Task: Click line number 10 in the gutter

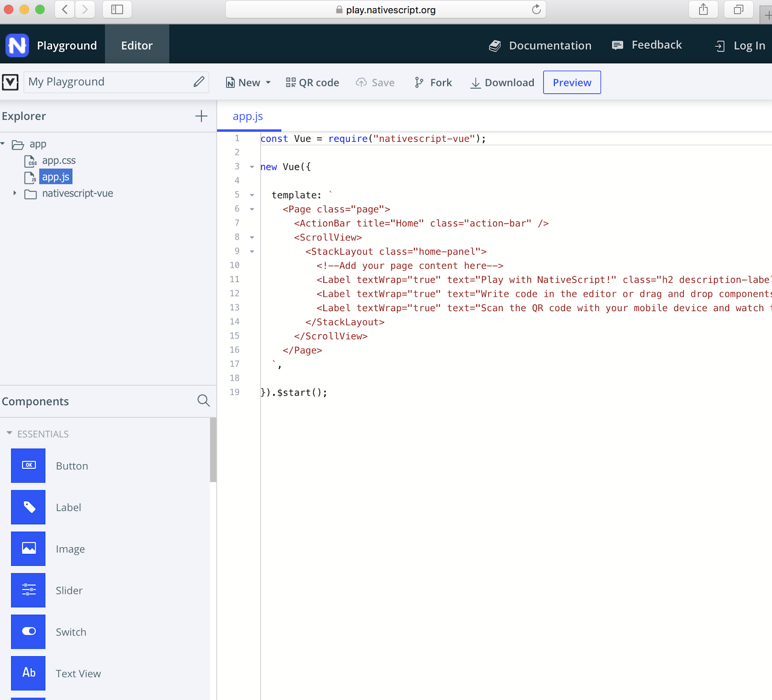Action: [234, 265]
